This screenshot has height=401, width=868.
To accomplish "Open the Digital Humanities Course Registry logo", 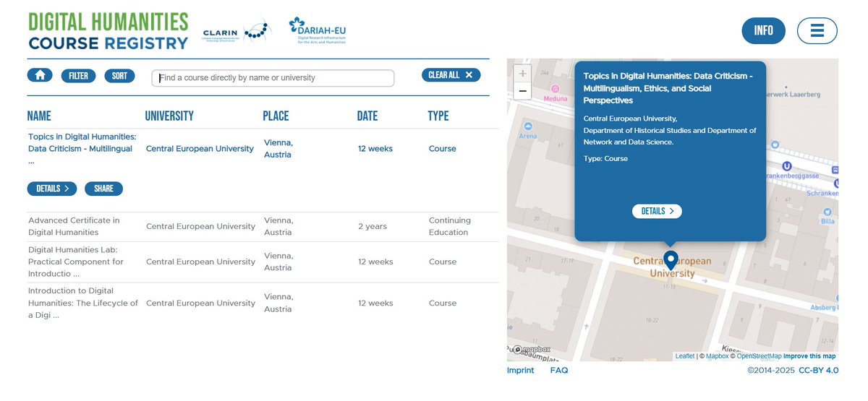I will click(x=109, y=31).
